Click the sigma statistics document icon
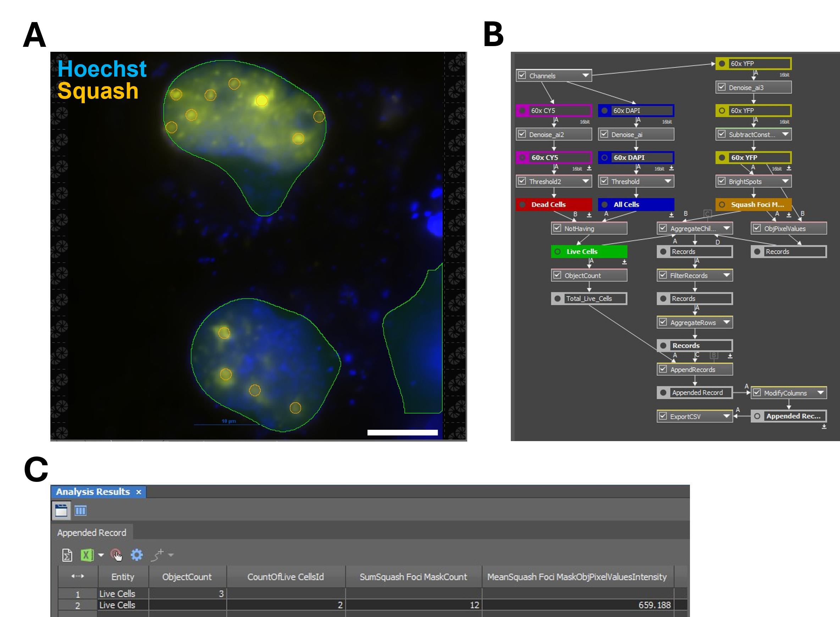Screen dimensions: 840x617 pyautogui.click(x=67, y=555)
